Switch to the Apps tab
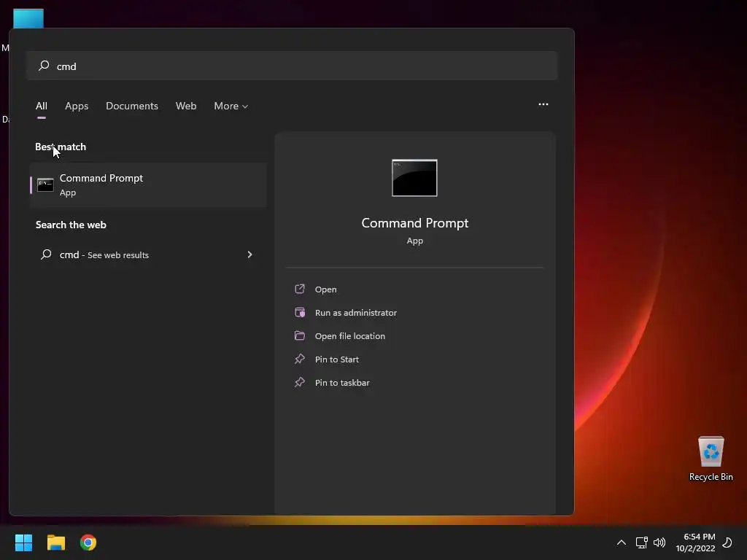The height and width of the screenshot is (560, 747). click(x=77, y=106)
